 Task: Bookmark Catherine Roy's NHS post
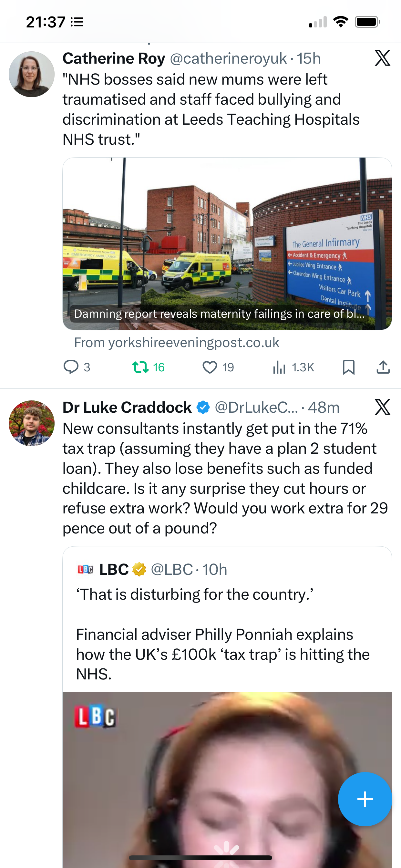coord(348,367)
